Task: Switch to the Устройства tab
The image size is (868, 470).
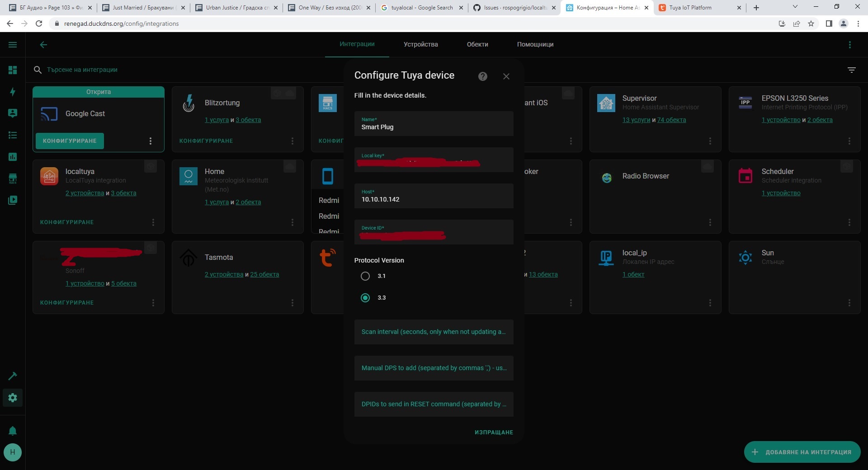Action: coord(420,44)
